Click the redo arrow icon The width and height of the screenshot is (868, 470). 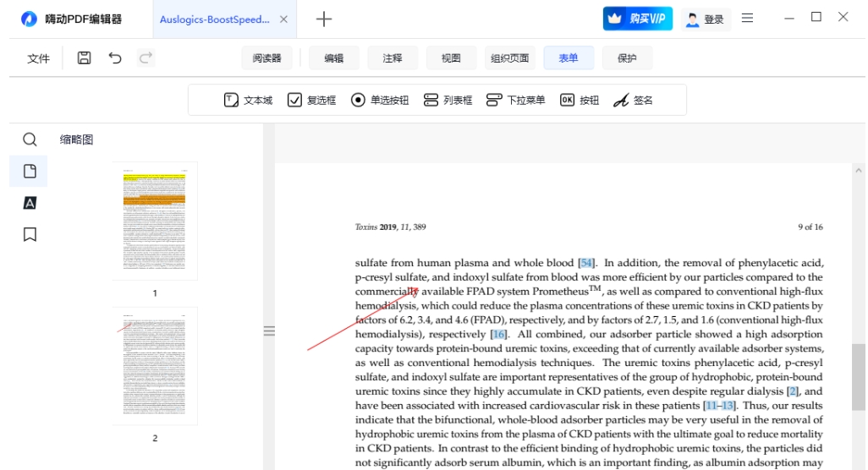pyautogui.click(x=146, y=57)
